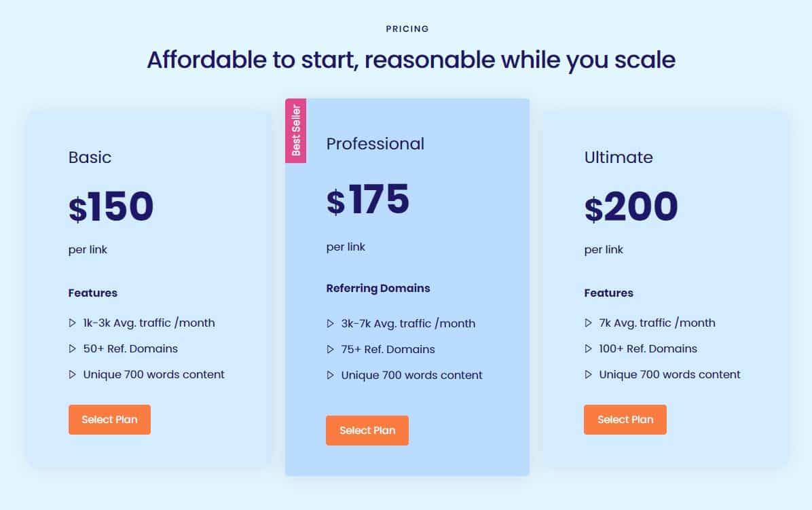
Task: Click triangle icon beside Professional Unique 700 words
Action: [330, 376]
